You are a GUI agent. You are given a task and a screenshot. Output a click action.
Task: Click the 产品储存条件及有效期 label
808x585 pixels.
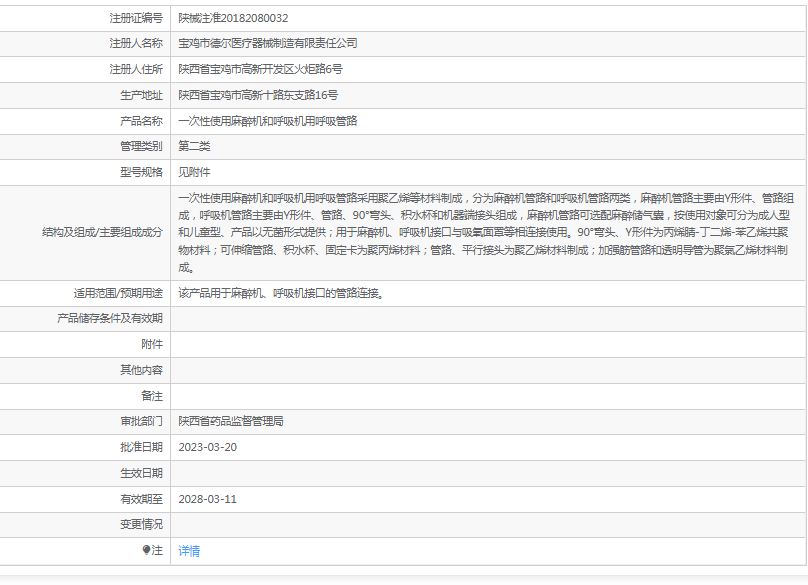point(110,319)
